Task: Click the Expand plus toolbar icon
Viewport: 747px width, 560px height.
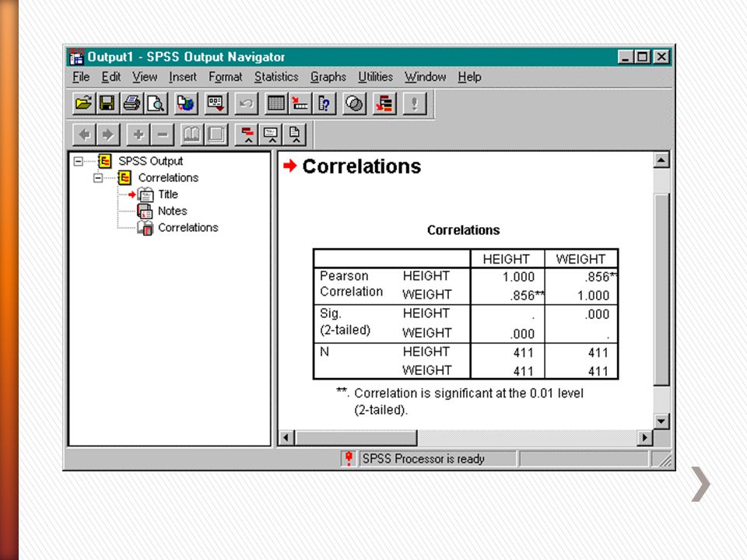Action: point(139,135)
